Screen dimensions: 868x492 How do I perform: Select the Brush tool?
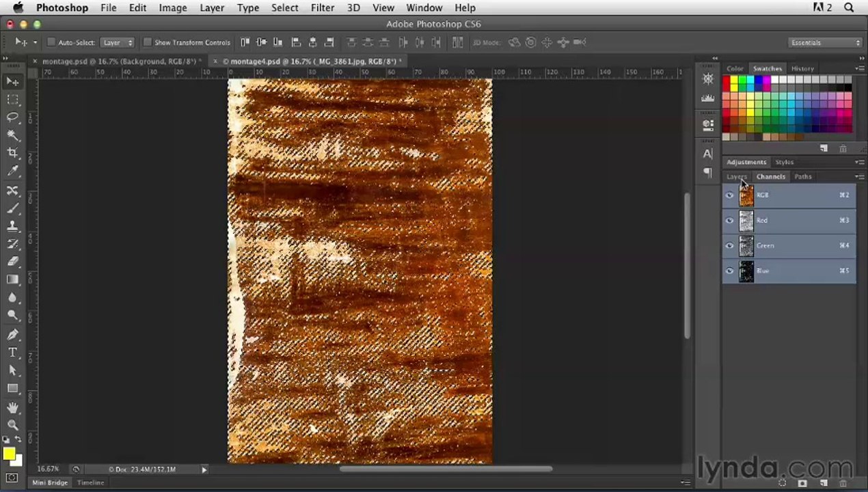[x=12, y=208]
